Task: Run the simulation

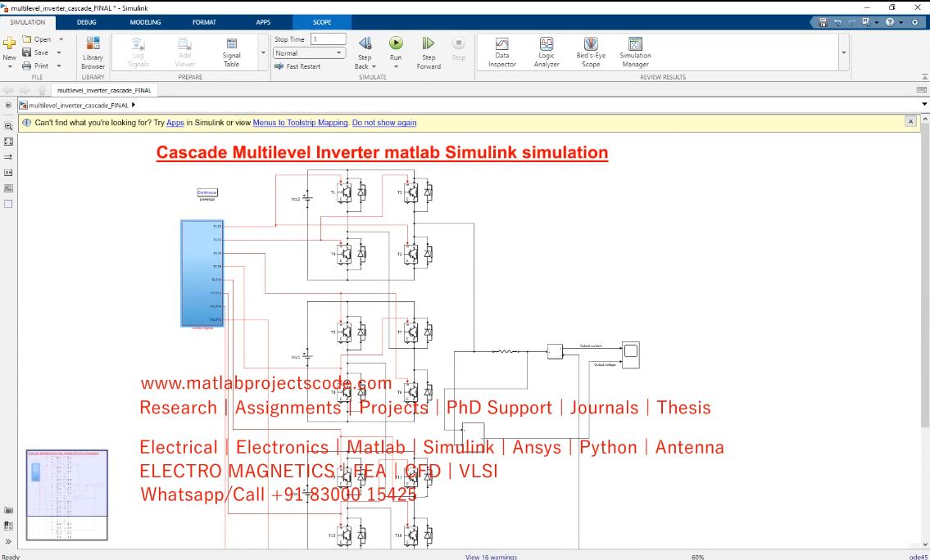Action: pyautogui.click(x=396, y=43)
